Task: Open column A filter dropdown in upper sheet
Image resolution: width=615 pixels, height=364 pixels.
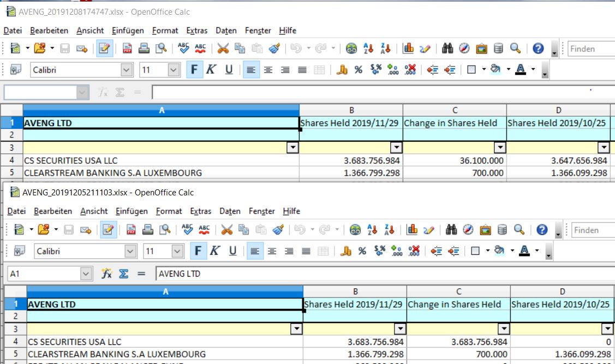Action: click(293, 148)
